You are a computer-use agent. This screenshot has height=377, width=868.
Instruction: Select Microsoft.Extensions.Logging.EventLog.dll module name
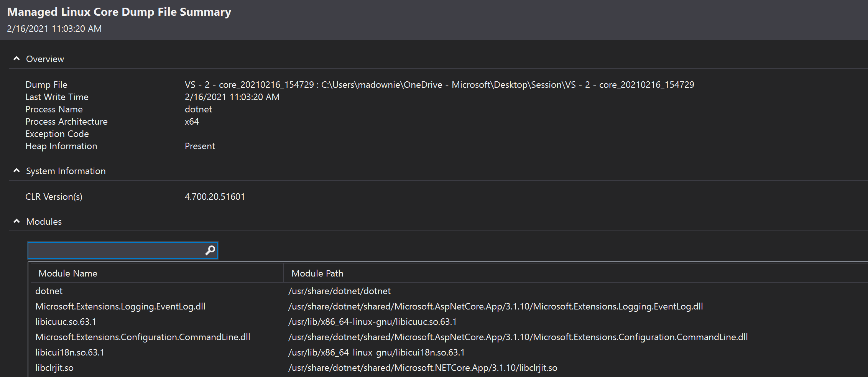pyautogui.click(x=120, y=306)
